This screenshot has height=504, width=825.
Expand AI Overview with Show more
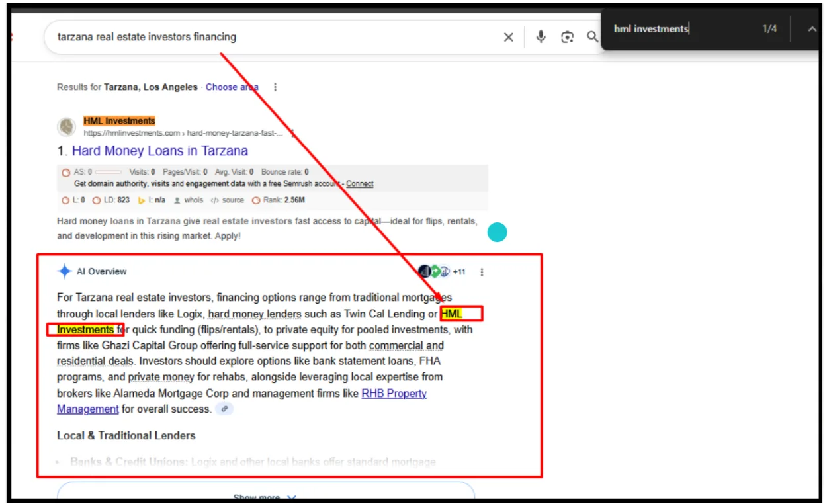click(x=265, y=497)
